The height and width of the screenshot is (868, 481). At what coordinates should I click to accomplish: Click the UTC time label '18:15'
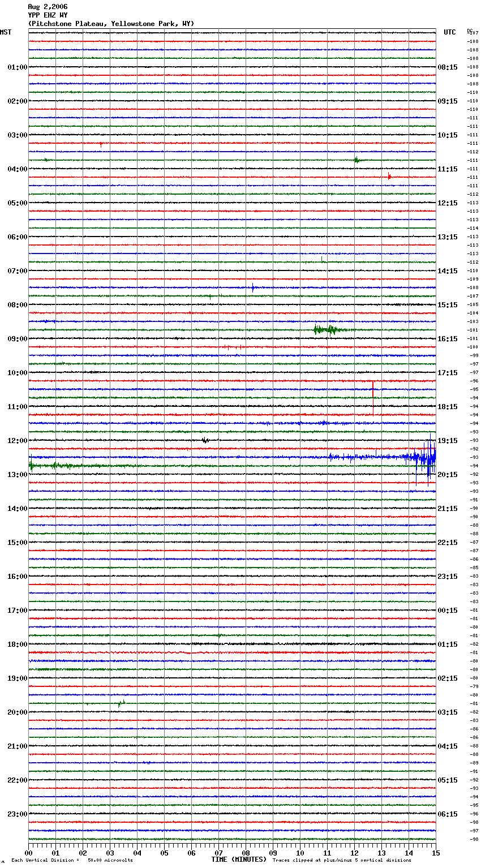pos(448,407)
